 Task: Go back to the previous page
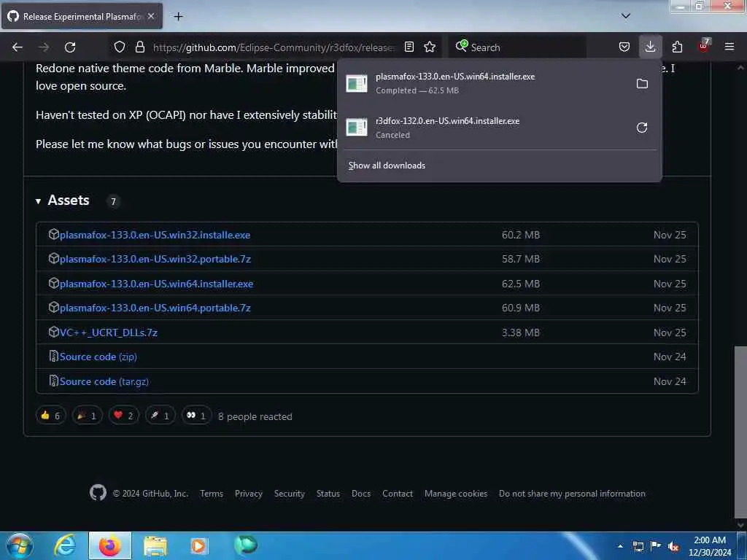[x=18, y=47]
